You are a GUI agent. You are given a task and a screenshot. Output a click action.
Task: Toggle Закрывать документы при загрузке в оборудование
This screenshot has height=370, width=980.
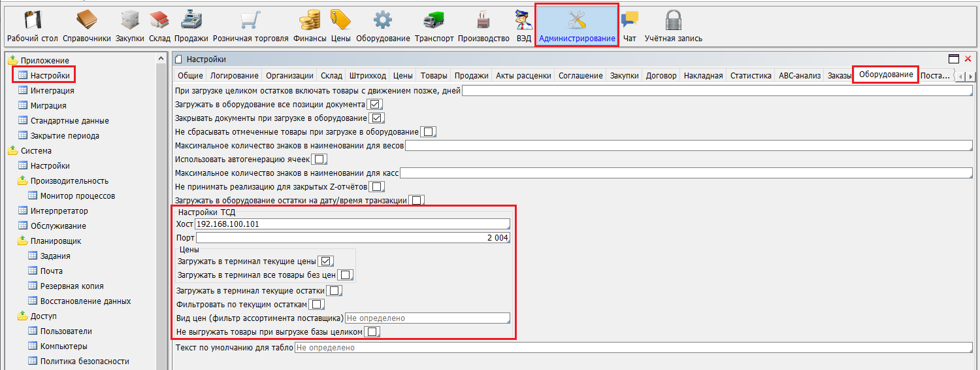tap(376, 118)
